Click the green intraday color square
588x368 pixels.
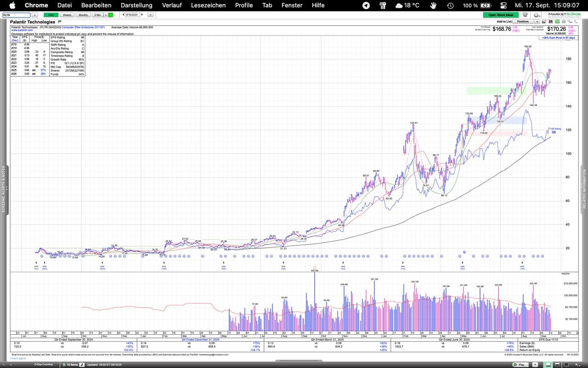click(x=111, y=15)
